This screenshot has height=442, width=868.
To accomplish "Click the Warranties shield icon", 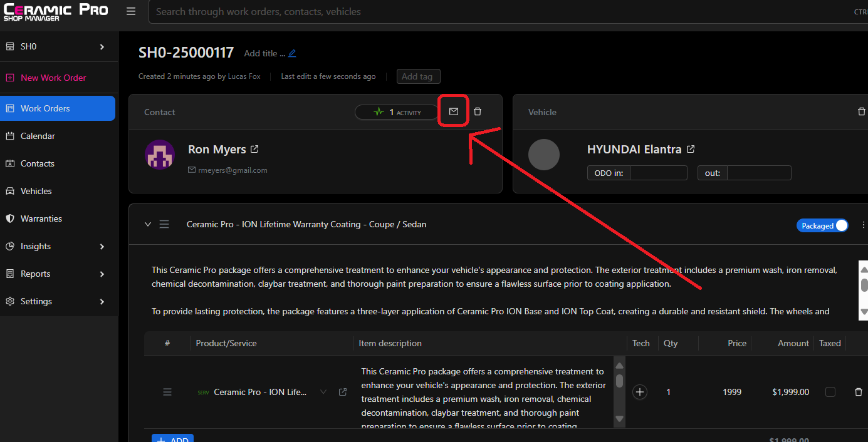I will (10, 218).
